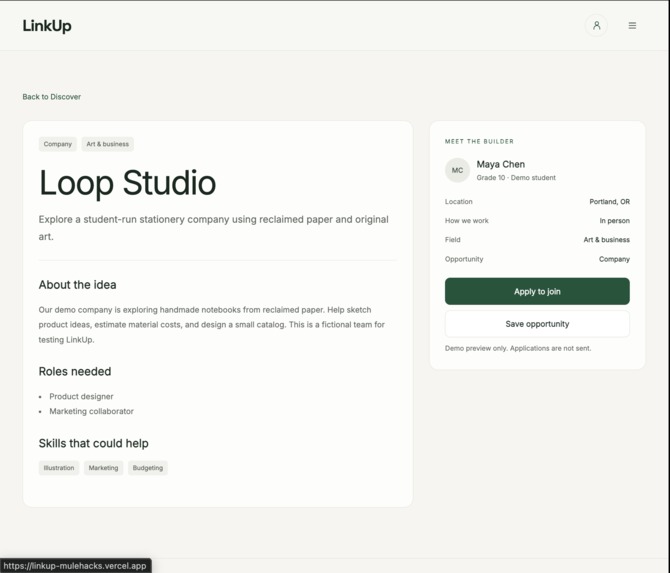670x573 pixels.
Task: Click the Marketing skill chip
Action: tap(103, 468)
